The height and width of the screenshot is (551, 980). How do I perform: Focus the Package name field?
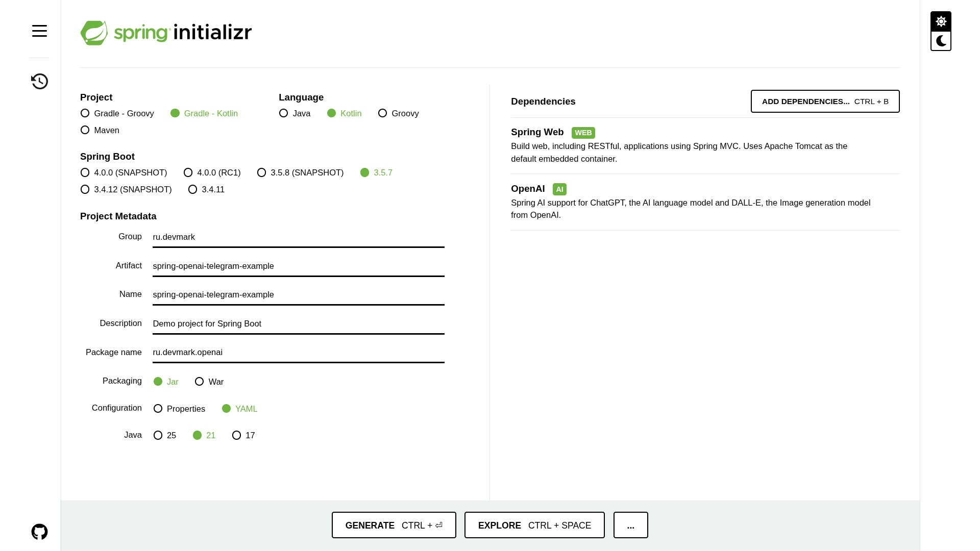point(298,352)
